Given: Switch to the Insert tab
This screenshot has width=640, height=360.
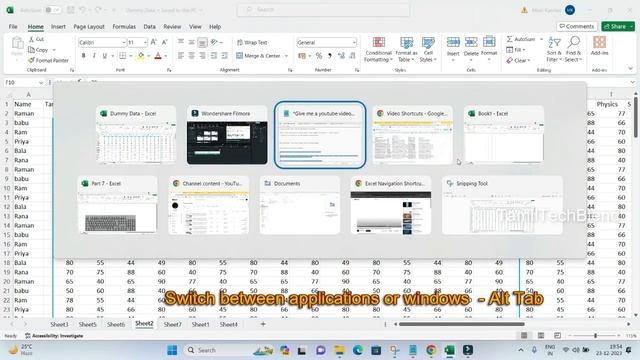Looking at the screenshot, I should click(x=58, y=27).
